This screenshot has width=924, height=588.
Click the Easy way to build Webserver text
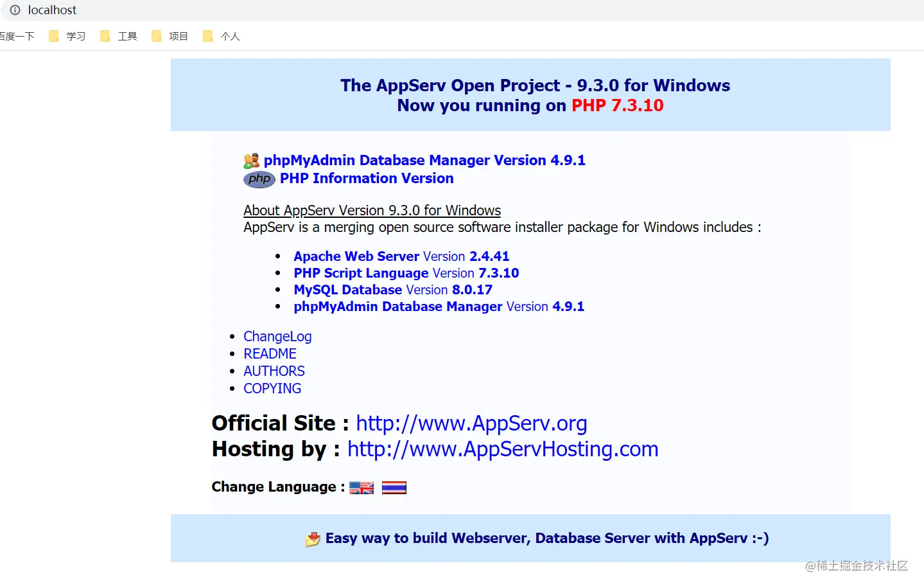tap(547, 539)
